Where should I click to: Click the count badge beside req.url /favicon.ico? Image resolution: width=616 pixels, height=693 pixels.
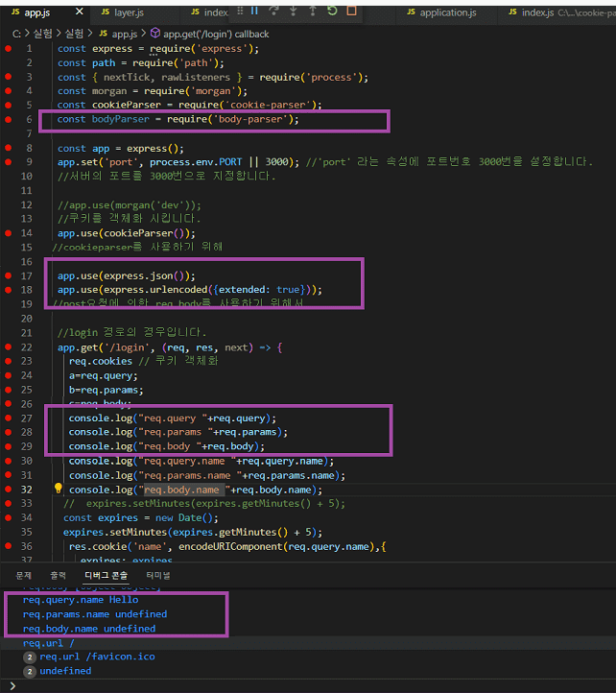click(x=29, y=657)
